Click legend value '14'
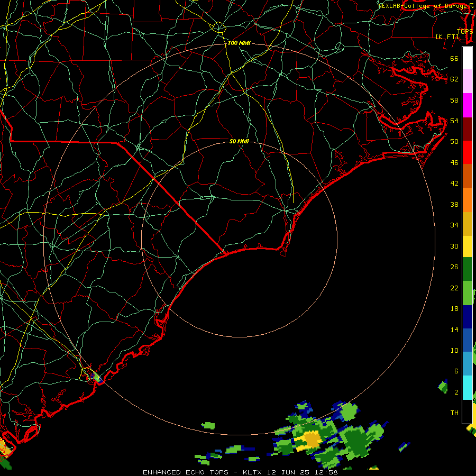476x476 pixels. 454,329
